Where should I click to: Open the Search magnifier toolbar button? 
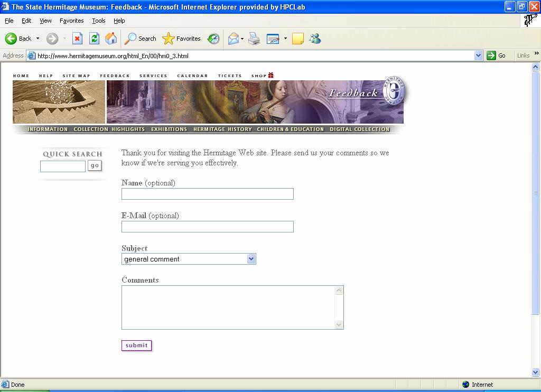coord(141,39)
